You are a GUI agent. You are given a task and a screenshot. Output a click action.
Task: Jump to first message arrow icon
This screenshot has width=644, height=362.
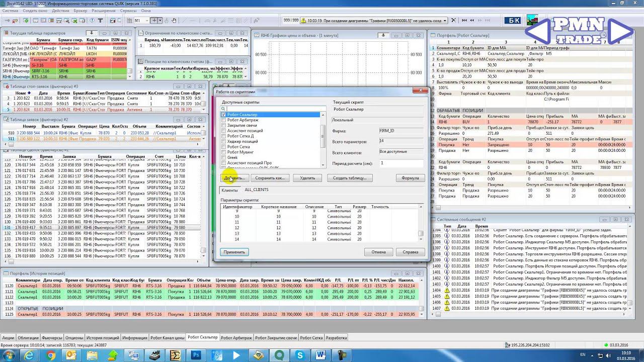(464, 21)
